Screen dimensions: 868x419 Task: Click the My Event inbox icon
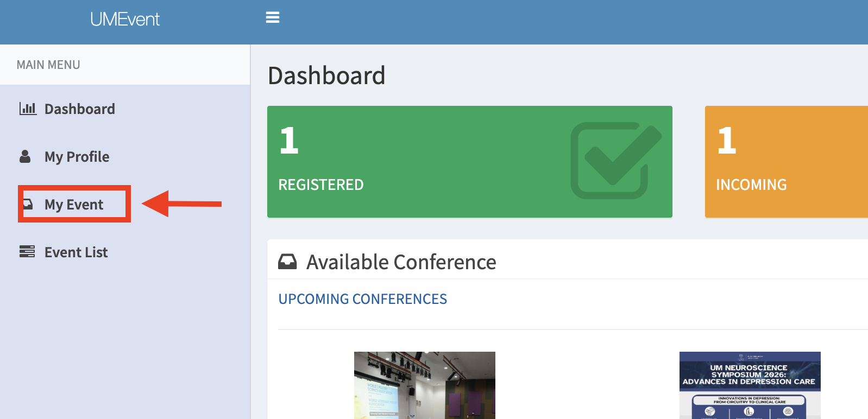28,205
